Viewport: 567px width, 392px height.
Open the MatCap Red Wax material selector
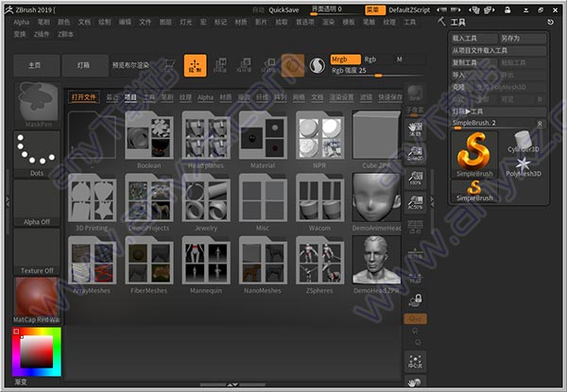coord(37,300)
